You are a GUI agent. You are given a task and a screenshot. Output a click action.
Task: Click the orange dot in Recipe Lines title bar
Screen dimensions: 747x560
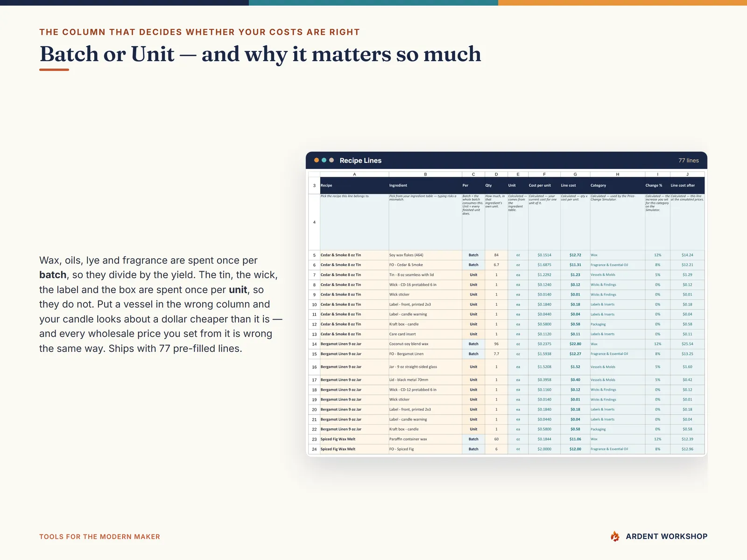[317, 160]
